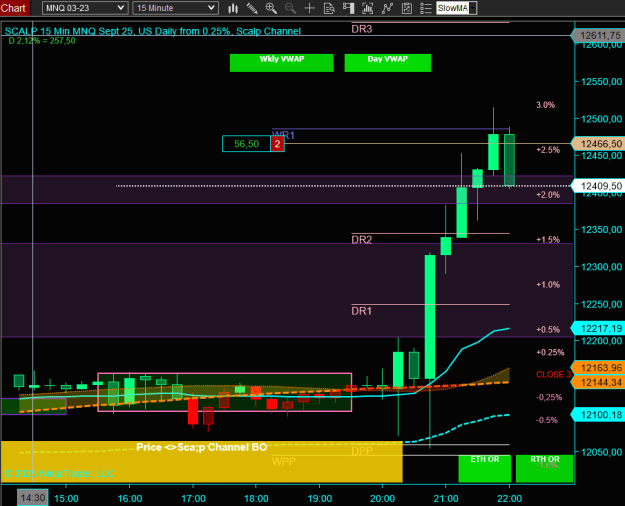Viewport: 625px width, 506px height.
Task: Click the 12300,00 price axis label
Action: tap(601, 266)
